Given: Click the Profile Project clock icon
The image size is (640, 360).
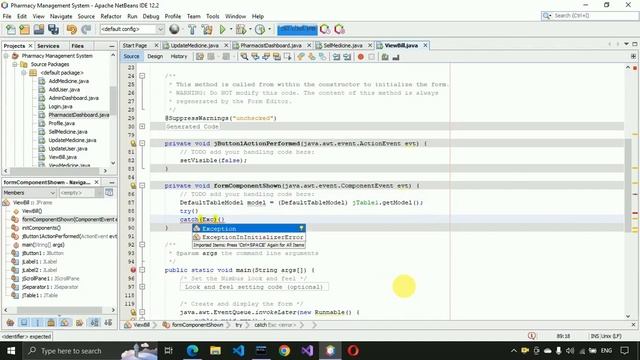Looking at the screenshot, I should tap(260, 29).
